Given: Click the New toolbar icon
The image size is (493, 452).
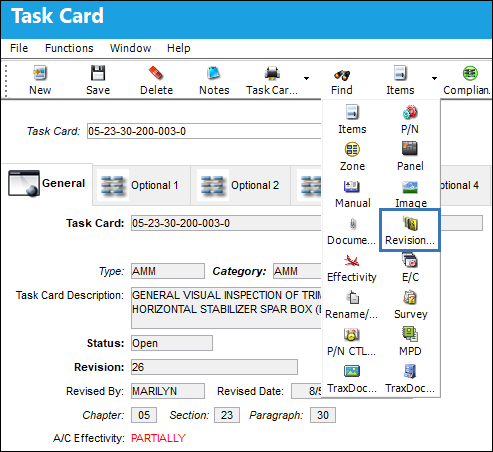Looking at the screenshot, I should click(x=40, y=73).
